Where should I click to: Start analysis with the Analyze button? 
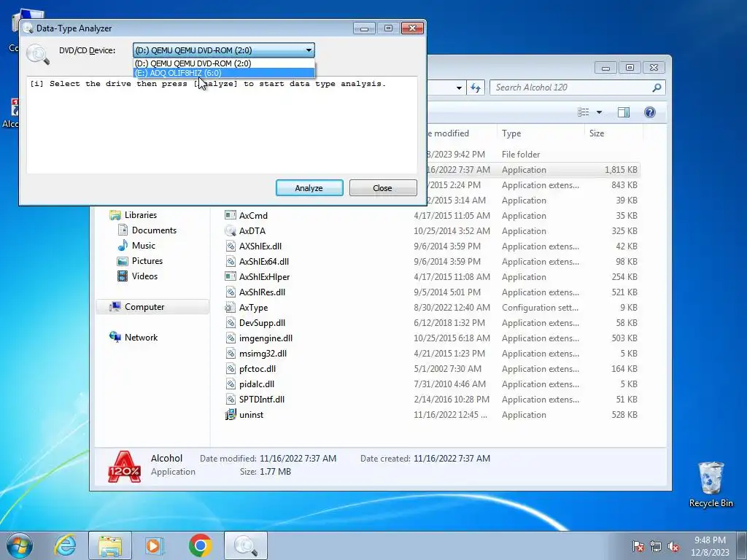tap(309, 188)
